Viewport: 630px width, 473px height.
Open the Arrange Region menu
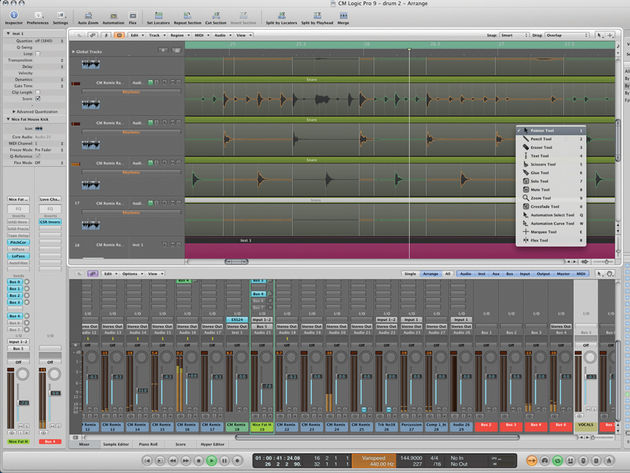(179, 35)
